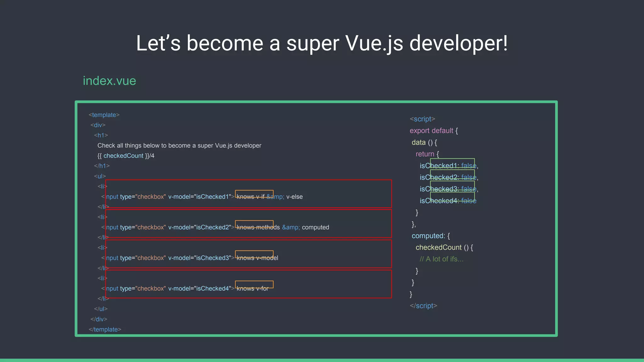The height and width of the screenshot is (362, 644).
Task: Click the closing '</template>' tag line
Action: 105,329
